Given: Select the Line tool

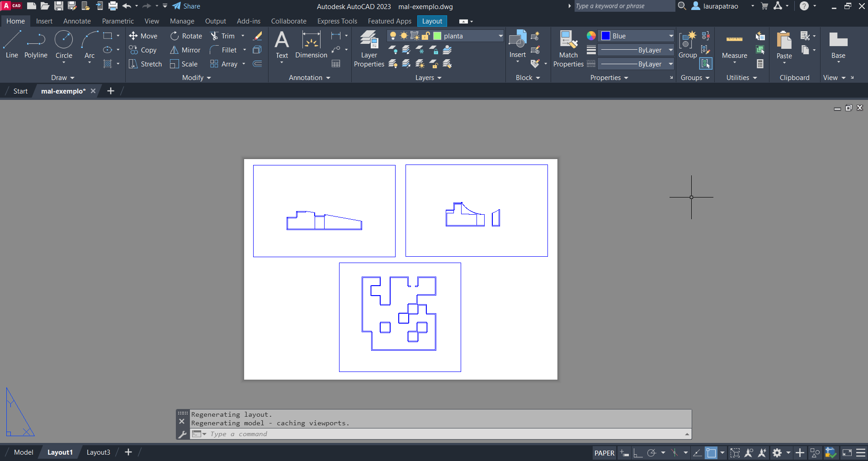Looking at the screenshot, I should 12,45.
